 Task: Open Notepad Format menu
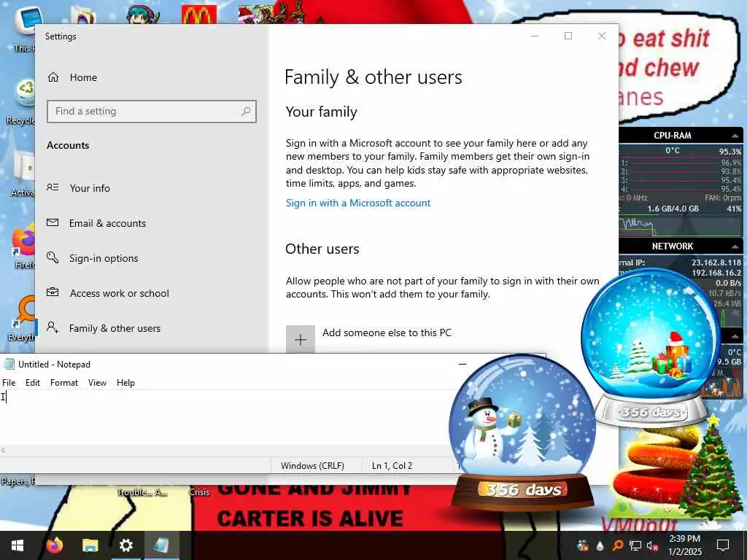pos(64,382)
